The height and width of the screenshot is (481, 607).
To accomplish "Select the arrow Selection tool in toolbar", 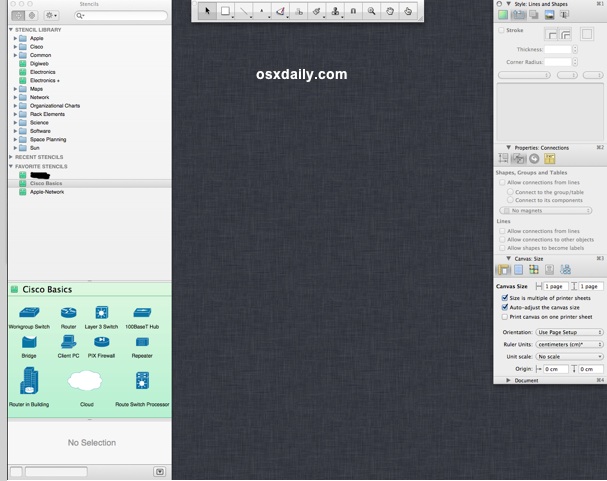I will [207, 11].
